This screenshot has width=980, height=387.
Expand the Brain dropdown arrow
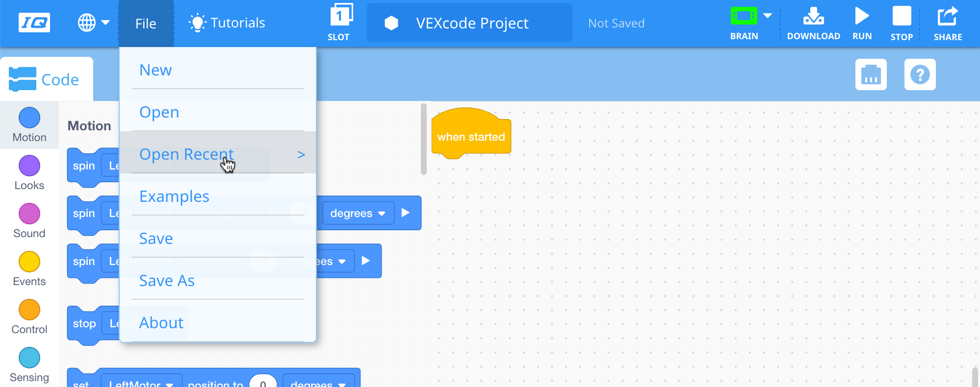point(768,16)
